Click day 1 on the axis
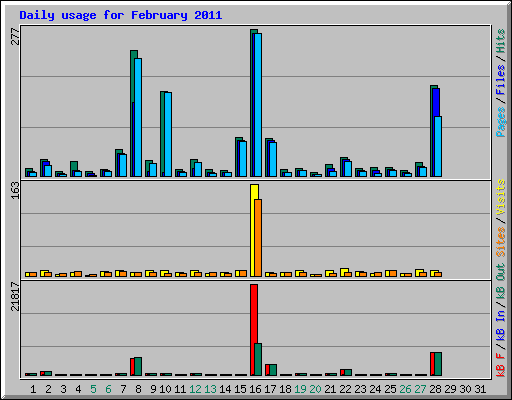512x400 pixels. coord(33,389)
